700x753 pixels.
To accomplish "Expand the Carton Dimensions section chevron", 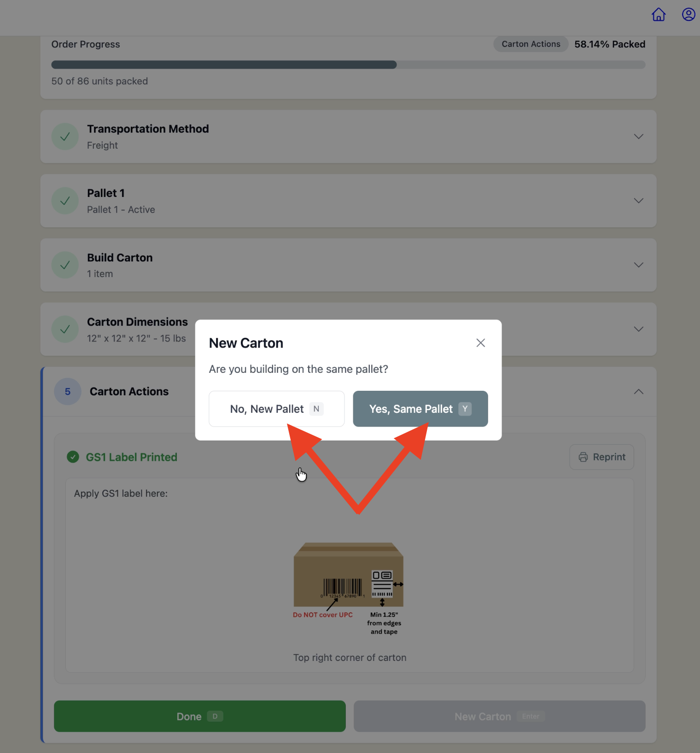I will (x=638, y=329).
